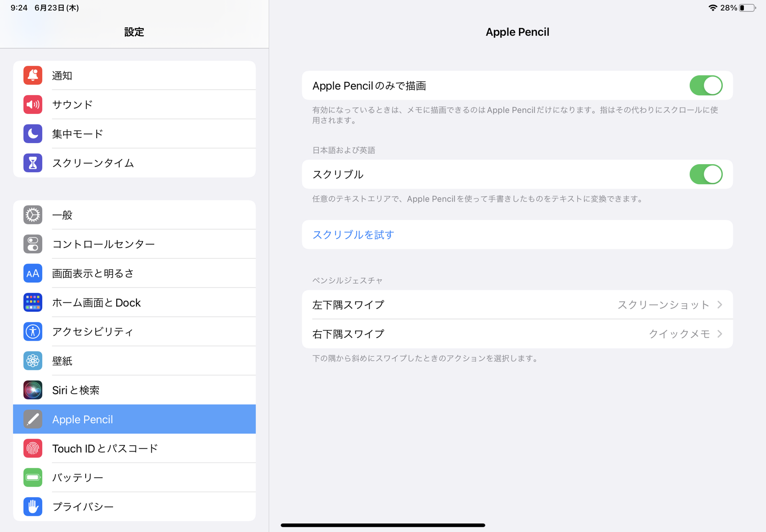Open 右下隅スワイプ chevron options
The width and height of the screenshot is (766, 532).
pos(720,334)
